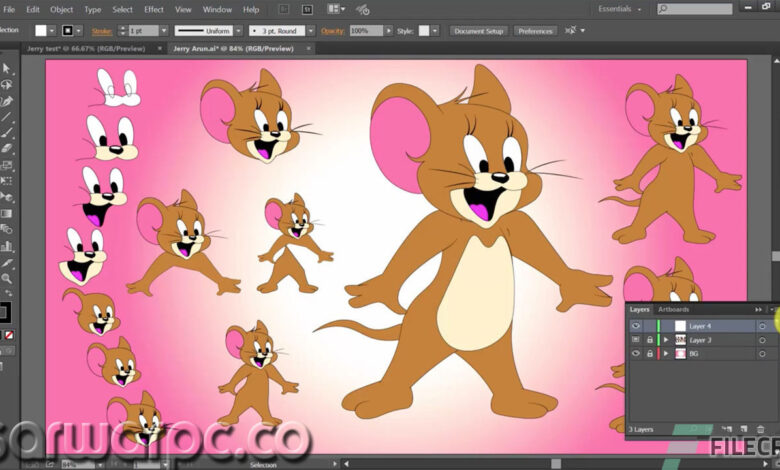780x470 pixels.
Task: Select the Zoom magnifier tool
Action: click(6, 279)
